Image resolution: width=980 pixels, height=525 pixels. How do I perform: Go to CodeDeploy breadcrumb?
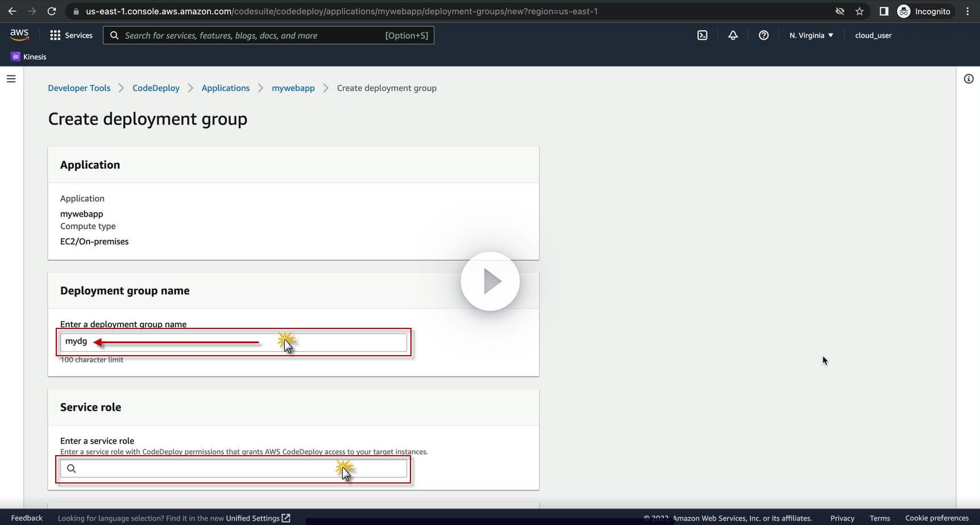(x=156, y=88)
